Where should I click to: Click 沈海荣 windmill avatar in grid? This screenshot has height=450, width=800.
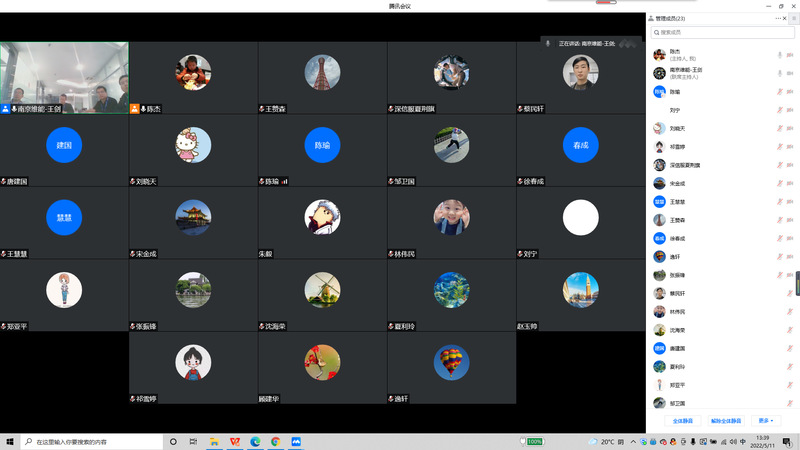click(x=322, y=290)
